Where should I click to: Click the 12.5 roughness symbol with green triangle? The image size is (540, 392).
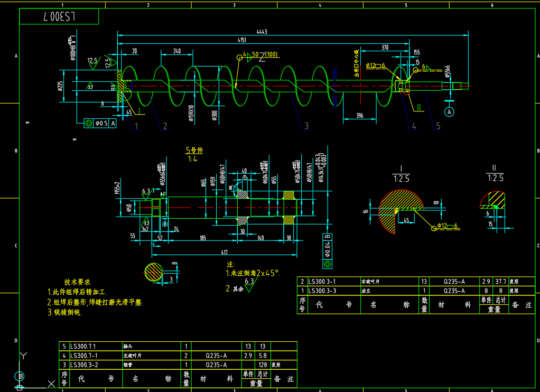tap(93, 63)
